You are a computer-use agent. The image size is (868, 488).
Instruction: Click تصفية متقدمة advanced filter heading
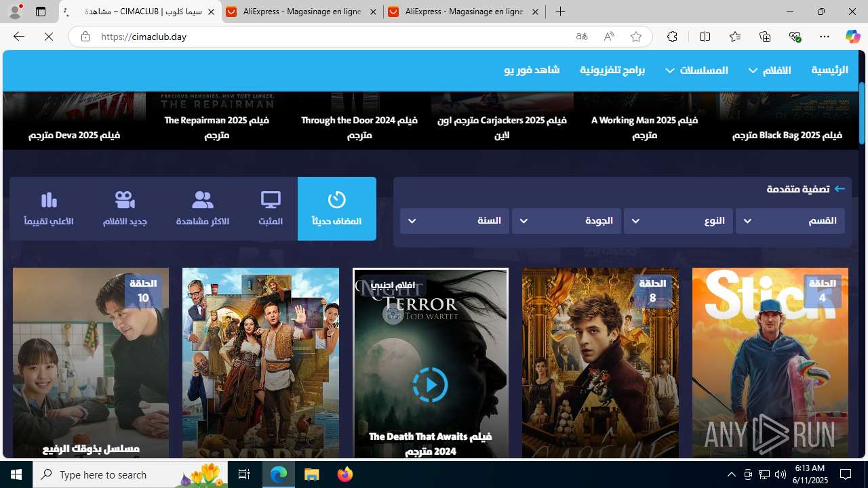pos(806,189)
